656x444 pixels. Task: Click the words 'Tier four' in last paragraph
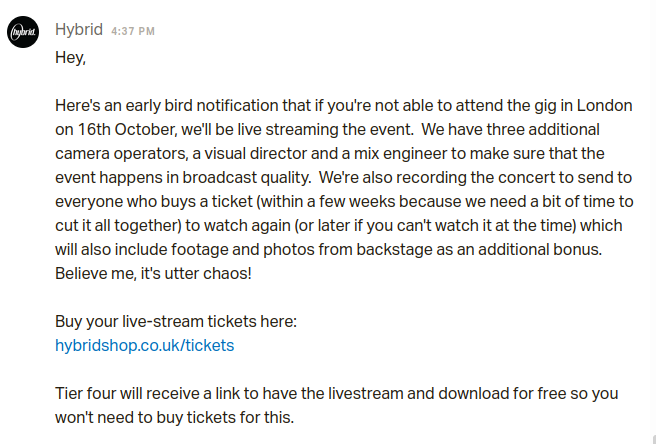click(86, 393)
